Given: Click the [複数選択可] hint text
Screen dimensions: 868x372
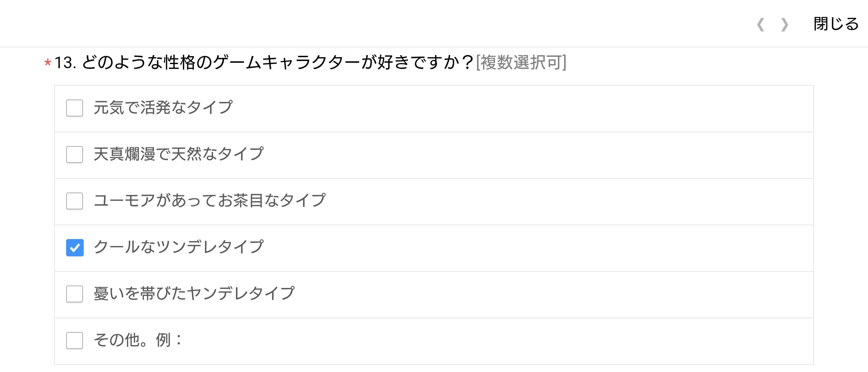Looking at the screenshot, I should coord(521,63).
